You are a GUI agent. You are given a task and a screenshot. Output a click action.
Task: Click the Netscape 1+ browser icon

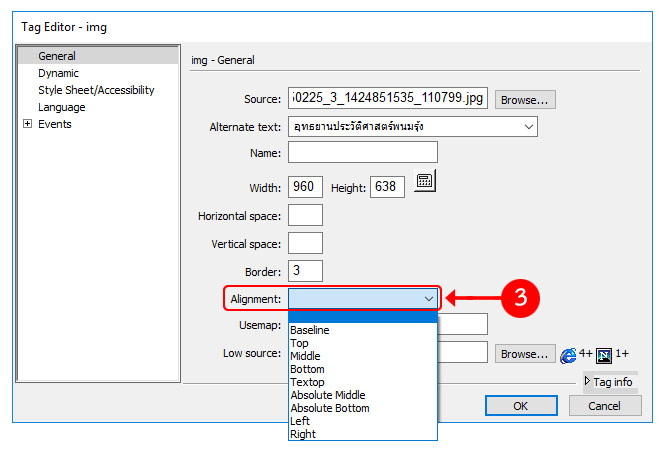[x=603, y=354]
